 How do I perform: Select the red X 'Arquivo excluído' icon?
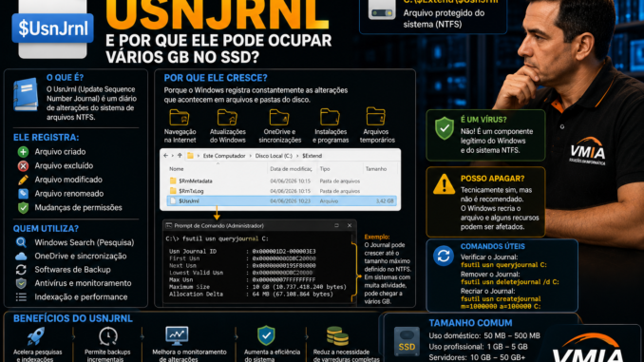23,165
